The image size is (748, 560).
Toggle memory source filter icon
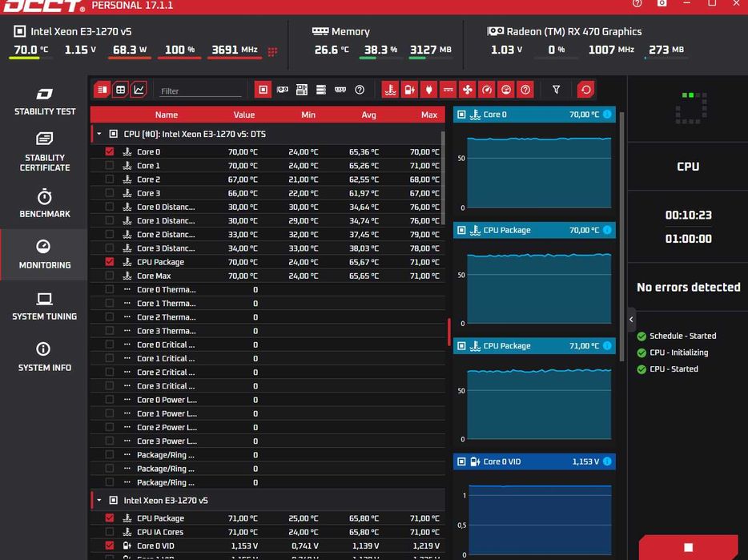click(340, 90)
